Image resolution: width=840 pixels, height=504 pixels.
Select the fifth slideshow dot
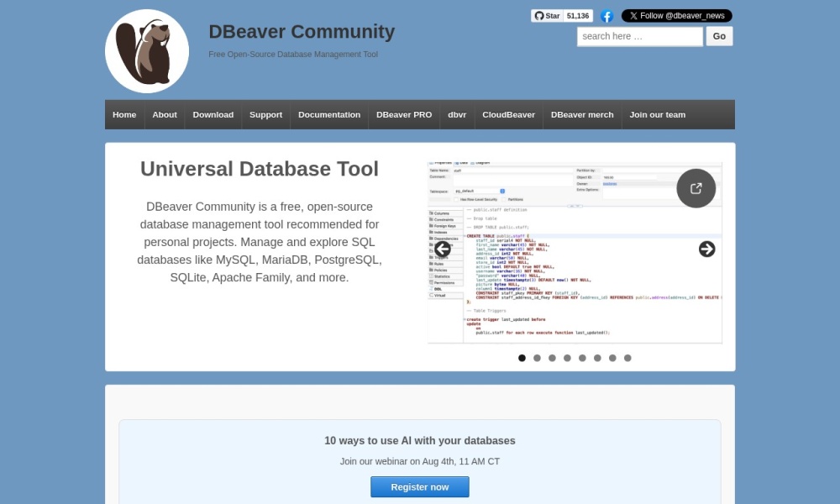point(582,358)
